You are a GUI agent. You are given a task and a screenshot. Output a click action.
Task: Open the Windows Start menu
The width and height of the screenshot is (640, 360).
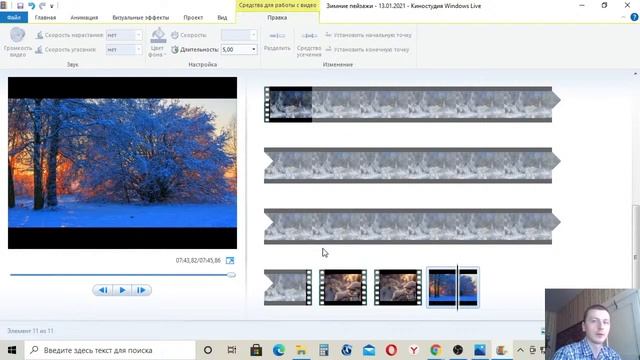[12, 350]
